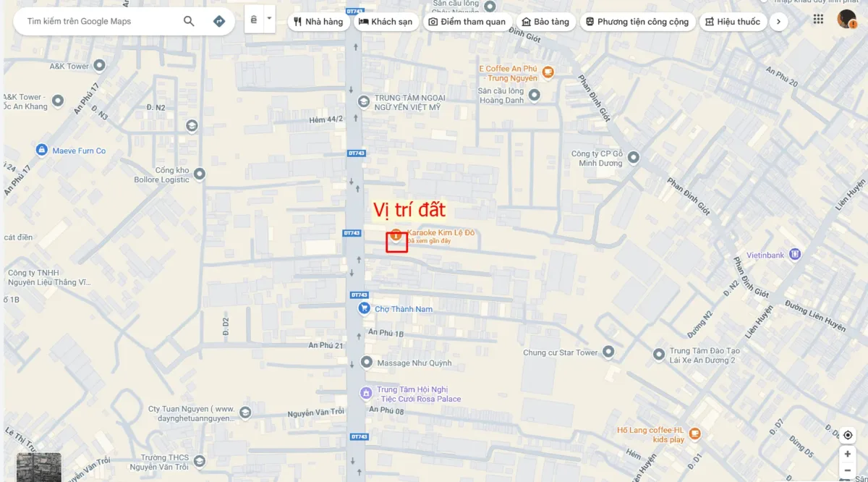Click the Phương tiện công cộng chip
Viewport: 868px width, 482px height.
click(637, 22)
